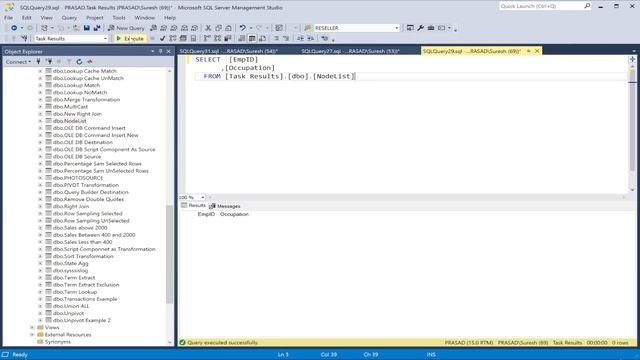
Task: Close the Object Explorer panel
Action: tap(169, 51)
